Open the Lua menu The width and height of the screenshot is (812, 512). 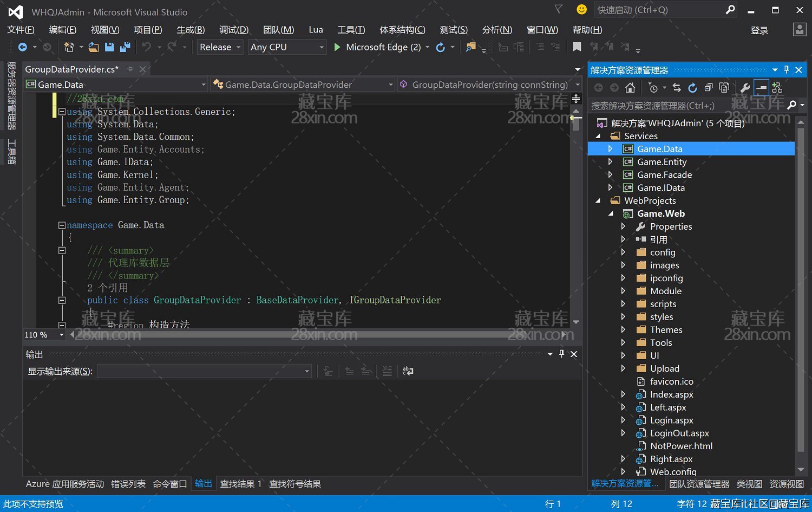(316, 30)
